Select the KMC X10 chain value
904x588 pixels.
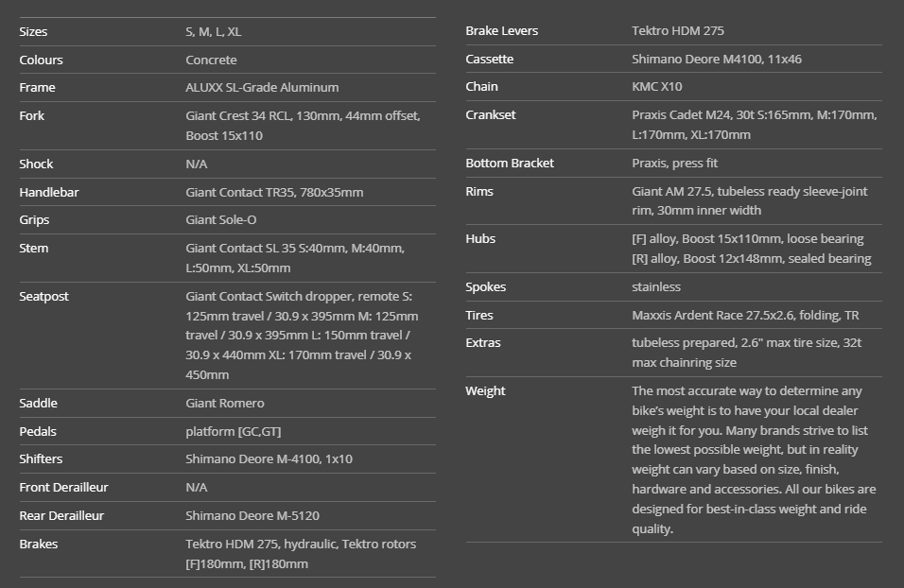coord(656,86)
